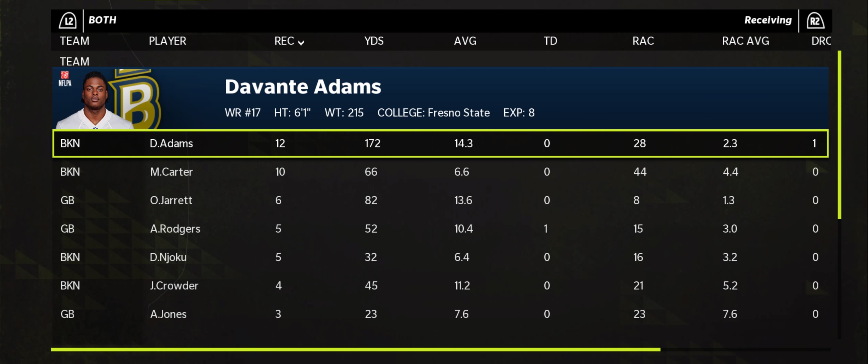Toggle REC column sort arrow
Viewport: 868px width, 364px height.
point(301,42)
